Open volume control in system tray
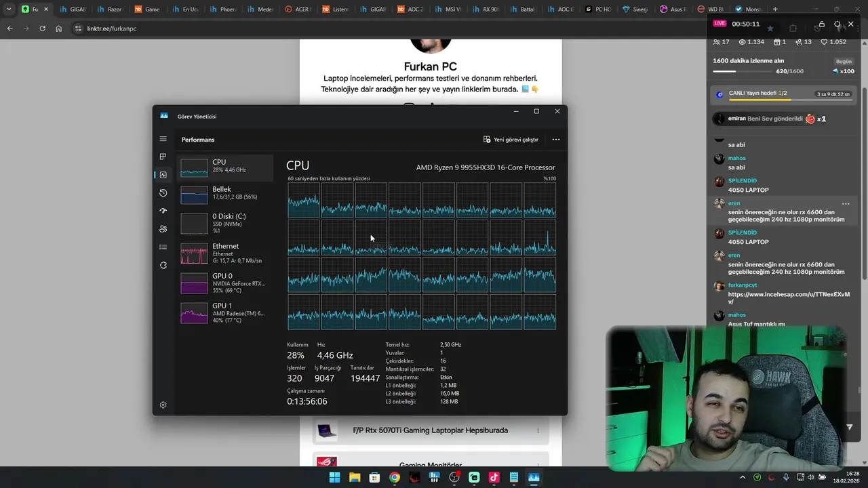The height and width of the screenshot is (488, 868). (811, 478)
